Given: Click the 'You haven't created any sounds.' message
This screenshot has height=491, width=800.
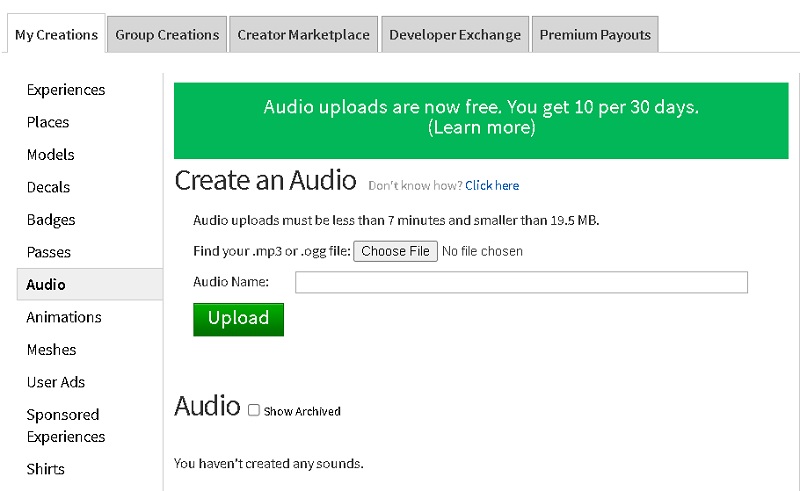Looking at the screenshot, I should point(268,463).
